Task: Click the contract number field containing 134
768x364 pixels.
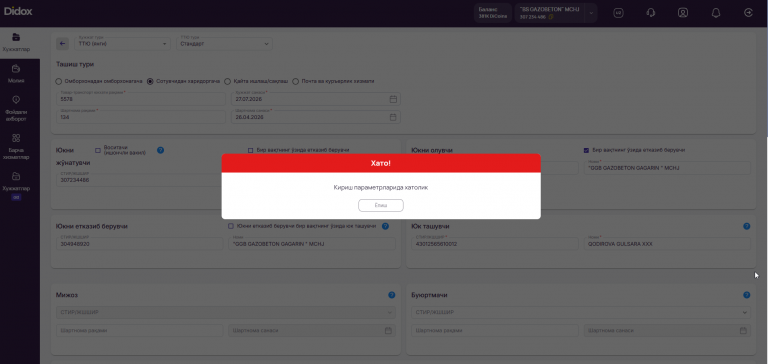Action: tap(142, 117)
